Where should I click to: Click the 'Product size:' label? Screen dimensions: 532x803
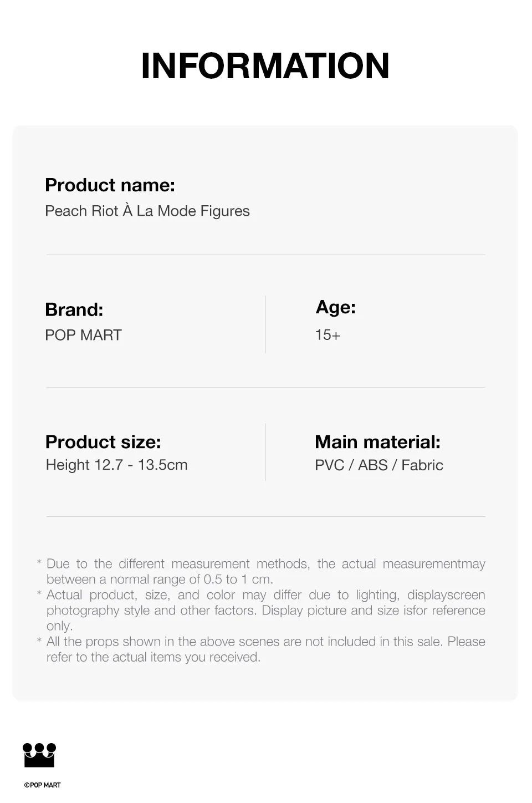[103, 442]
